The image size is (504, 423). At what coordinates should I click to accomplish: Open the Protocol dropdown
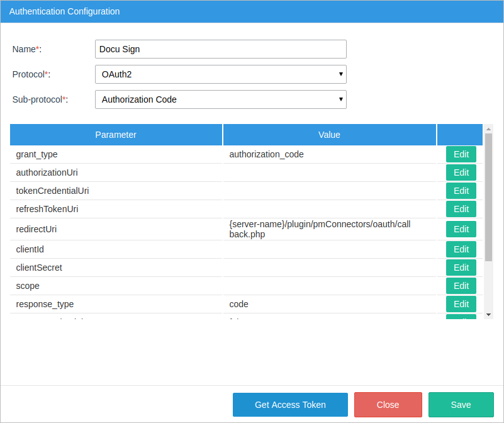[220, 74]
